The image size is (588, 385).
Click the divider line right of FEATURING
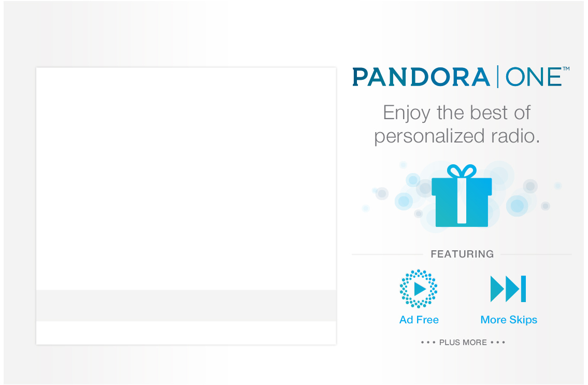coord(536,254)
